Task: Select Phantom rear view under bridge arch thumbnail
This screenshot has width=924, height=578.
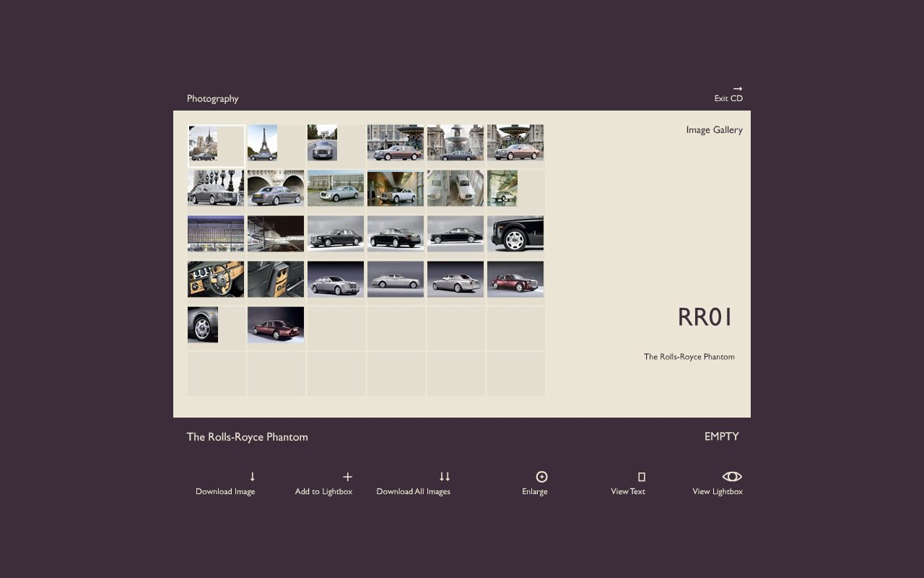Action: pyautogui.click(x=276, y=189)
